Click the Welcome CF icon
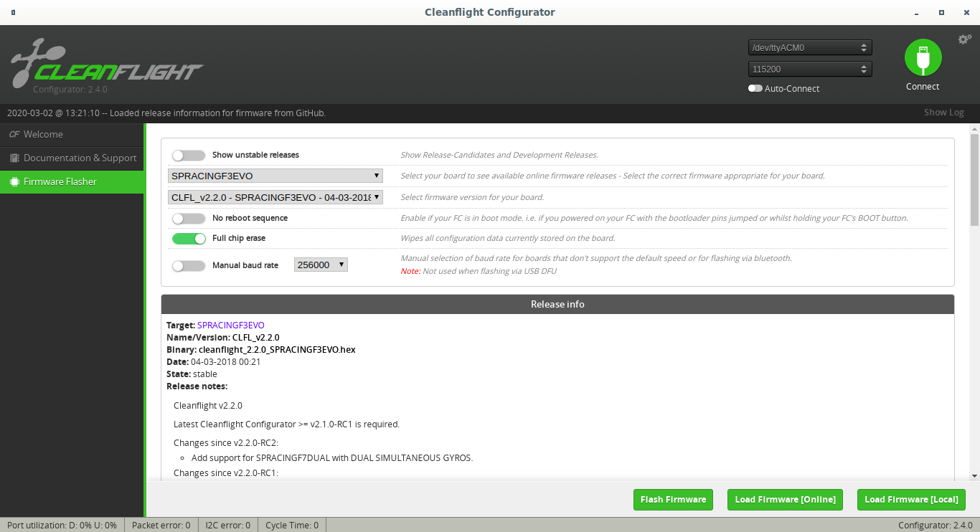Screen dimensions: 980x532 tap(14, 134)
